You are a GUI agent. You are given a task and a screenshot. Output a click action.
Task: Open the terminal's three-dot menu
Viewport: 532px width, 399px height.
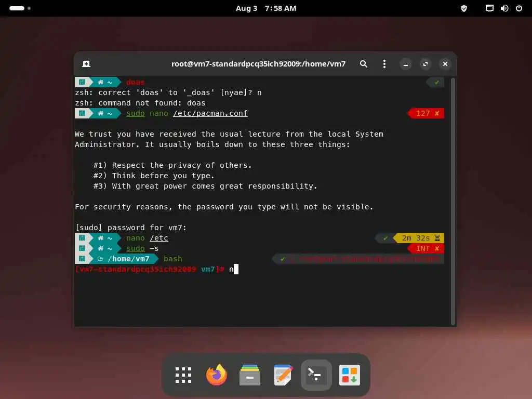pyautogui.click(x=384, y=64)
